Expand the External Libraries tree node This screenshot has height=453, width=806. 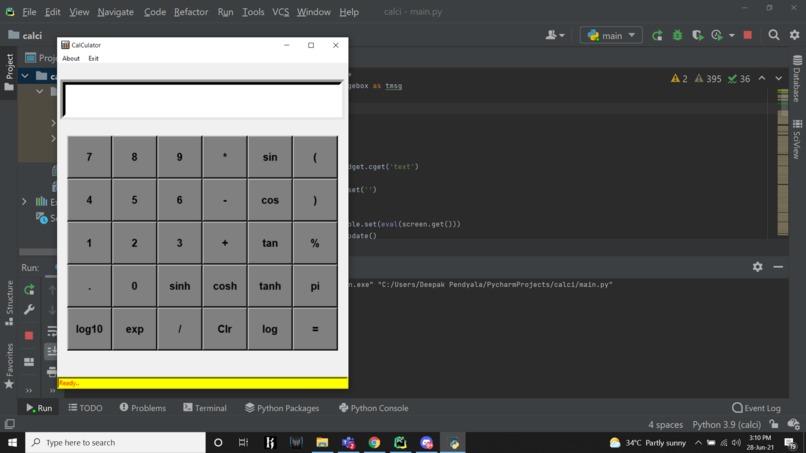point(24,202)
